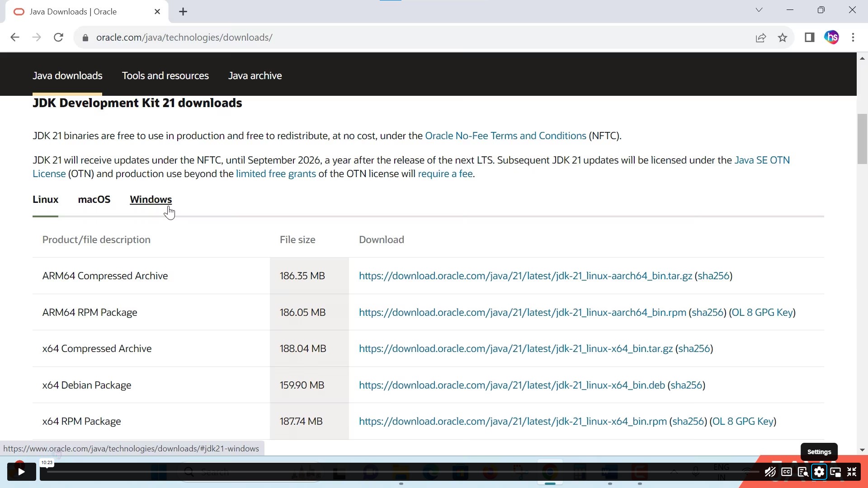The image size is (868, 488).
Task: Click the browser bookmark star icon
Action: pos(783,37)
